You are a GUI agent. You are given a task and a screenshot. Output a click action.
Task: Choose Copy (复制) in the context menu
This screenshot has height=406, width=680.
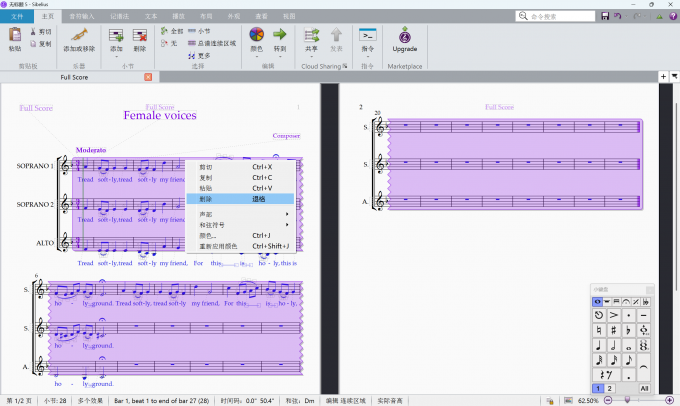240,177
